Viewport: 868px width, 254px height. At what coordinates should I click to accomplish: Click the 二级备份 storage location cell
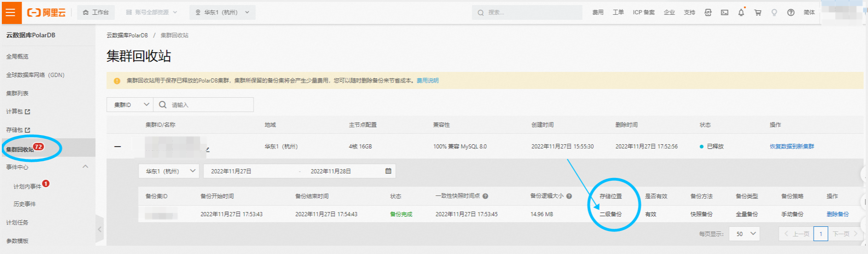point(611,214)
